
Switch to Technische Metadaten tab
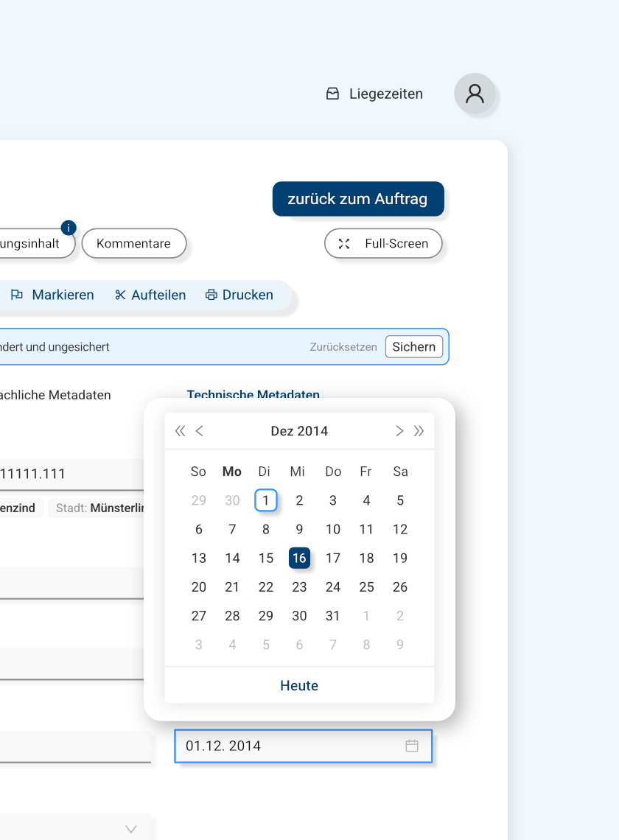coord(253,393)
